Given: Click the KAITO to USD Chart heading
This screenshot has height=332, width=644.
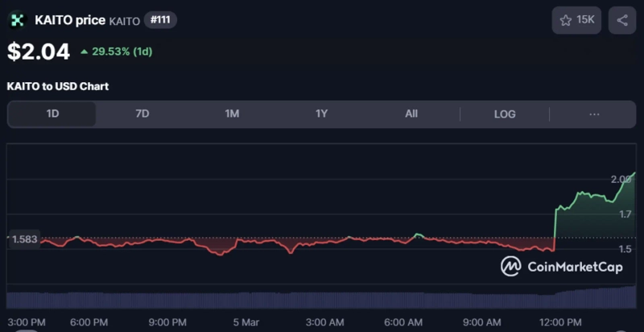Looking at the screenshot, I should coord(58,85).
